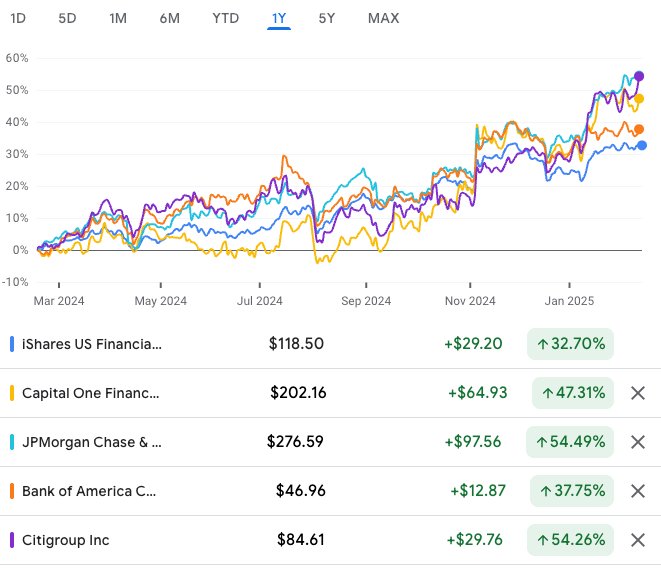The image size is (661, 573).
Task: Open the 5Y time range tab
Action: (327, 19)
